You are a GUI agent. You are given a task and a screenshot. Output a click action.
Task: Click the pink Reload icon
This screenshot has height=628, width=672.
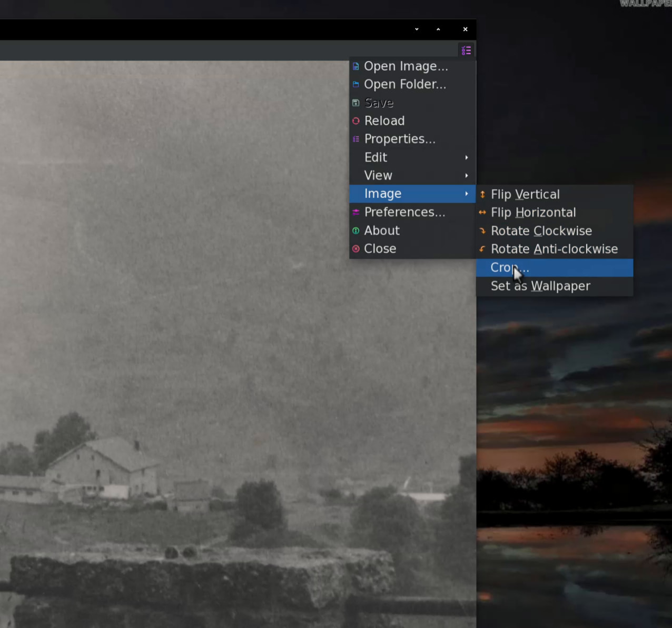pyautogui.click(x=356, y=121)
